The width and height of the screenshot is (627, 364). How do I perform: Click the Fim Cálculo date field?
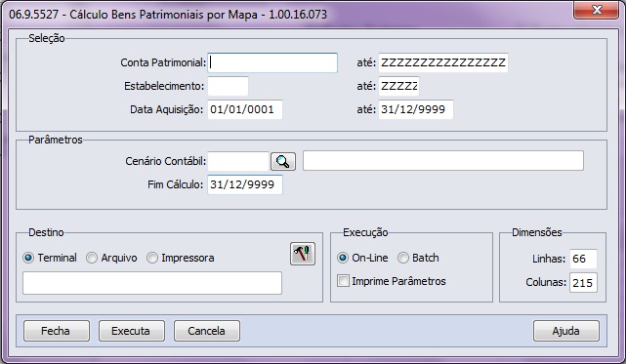[245, 184]
